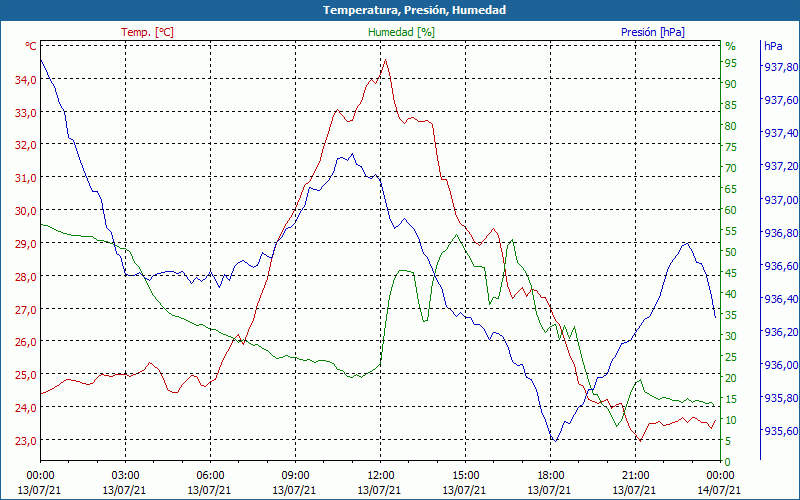The height and width of the screenshot is (500, 800).
Task: Click the "24,0" temperature axis value
Action: pyautogui.click(x=26, y=408)
